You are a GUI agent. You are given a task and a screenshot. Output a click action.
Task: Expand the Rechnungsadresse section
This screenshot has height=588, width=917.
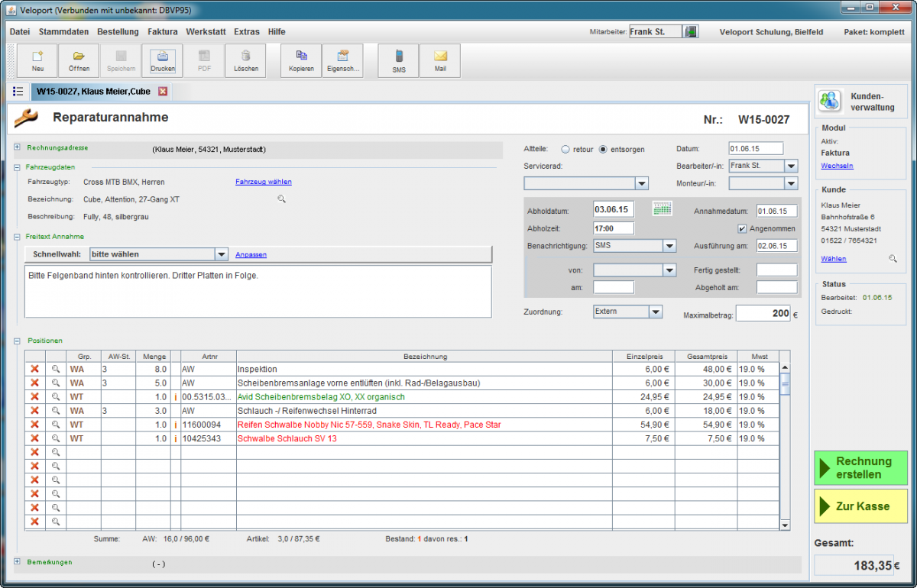pyautogui.click(x=18, y=147)
